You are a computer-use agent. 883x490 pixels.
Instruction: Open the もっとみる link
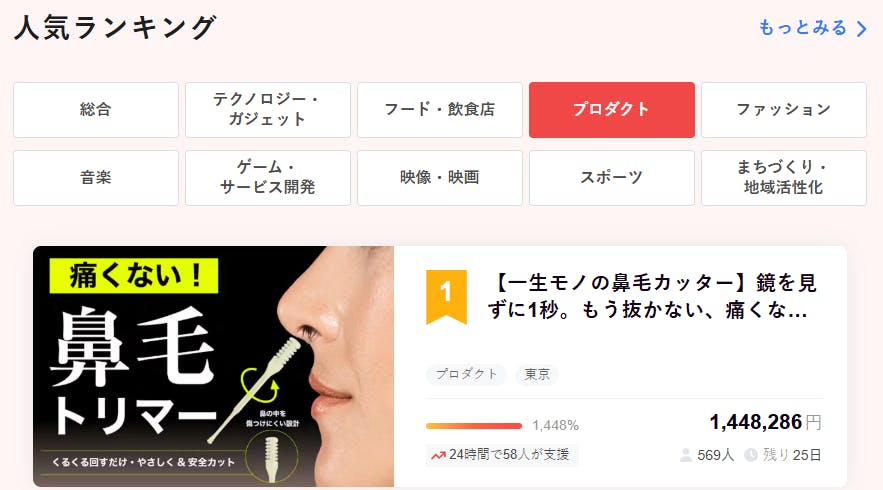[803, 28]
